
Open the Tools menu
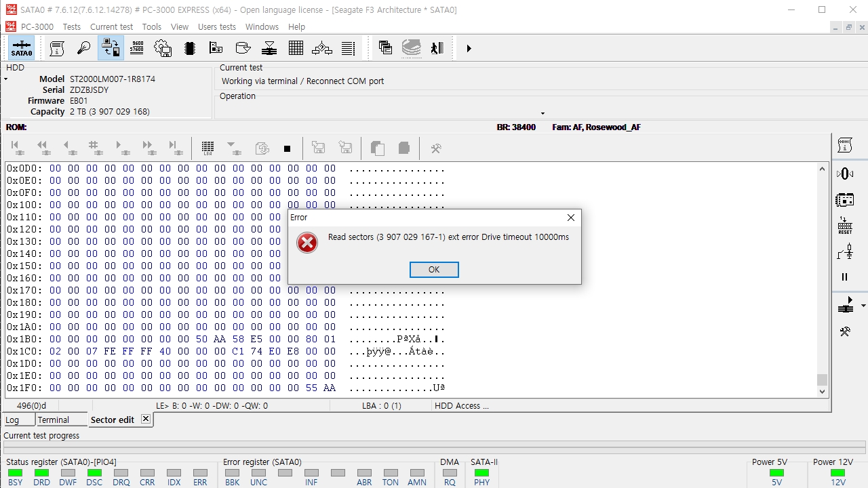click(152, 27)
